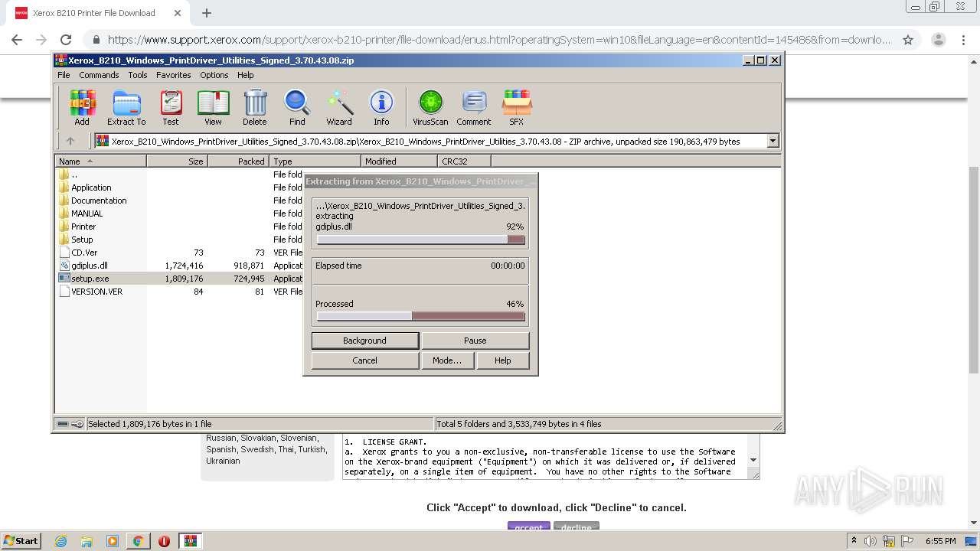Open Chrome profile avatar icon
Viewport: 980px width, 551px height.
(x=938, y=40)
